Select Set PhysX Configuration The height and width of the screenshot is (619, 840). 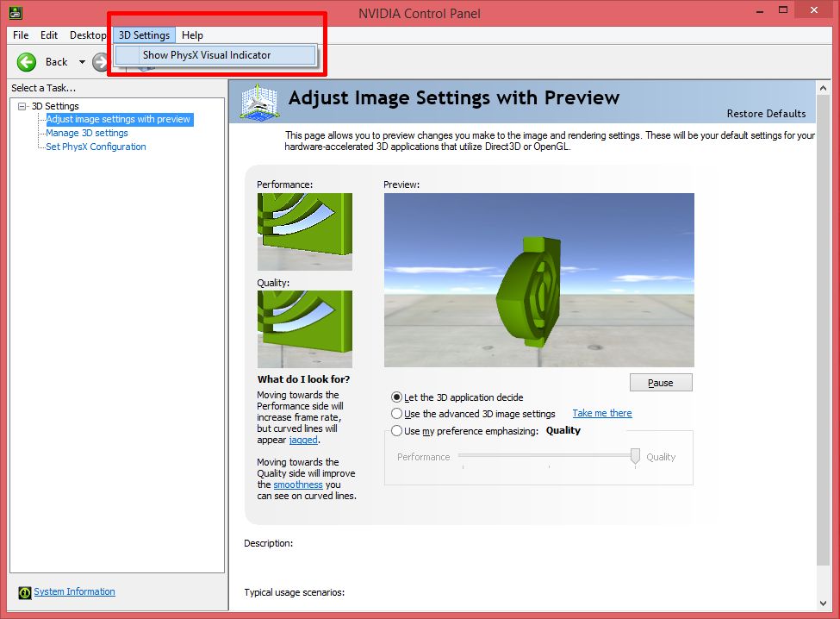(x=96, y=147)
